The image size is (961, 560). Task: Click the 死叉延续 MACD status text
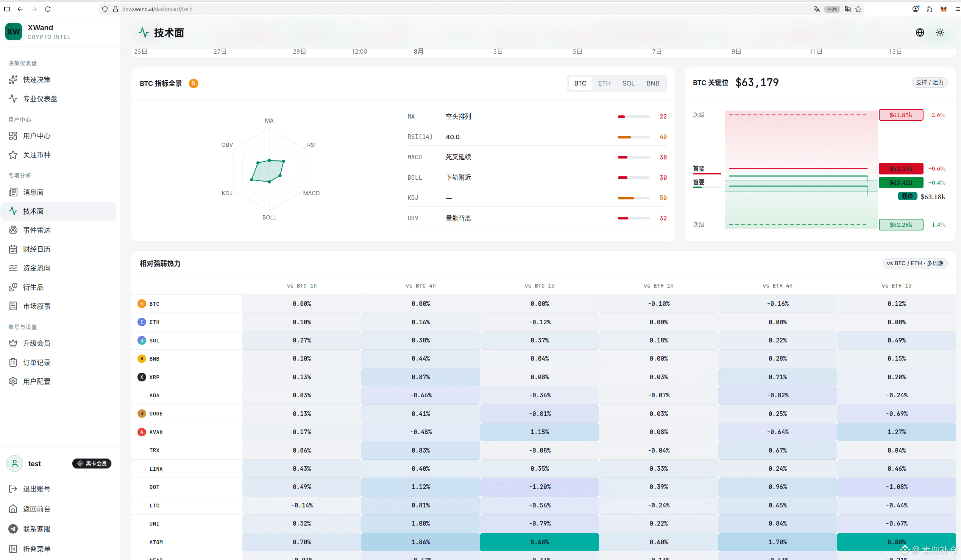pos(459,157)
